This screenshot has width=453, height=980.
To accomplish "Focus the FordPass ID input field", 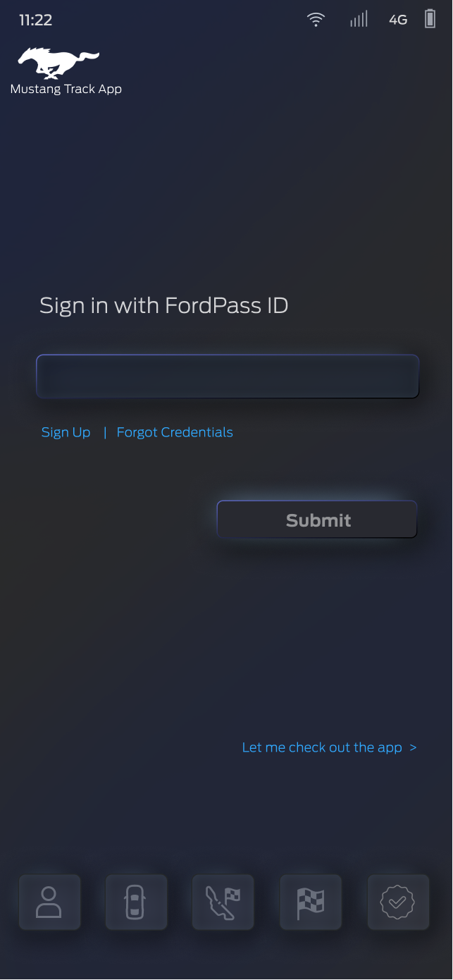I will pos(228,376).
